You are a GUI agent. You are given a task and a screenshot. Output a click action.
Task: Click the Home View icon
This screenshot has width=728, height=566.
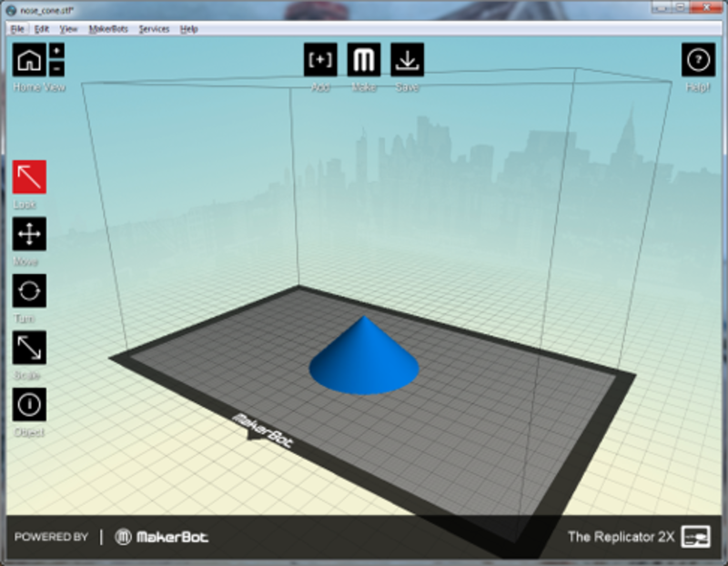click(x=29, y=61)
